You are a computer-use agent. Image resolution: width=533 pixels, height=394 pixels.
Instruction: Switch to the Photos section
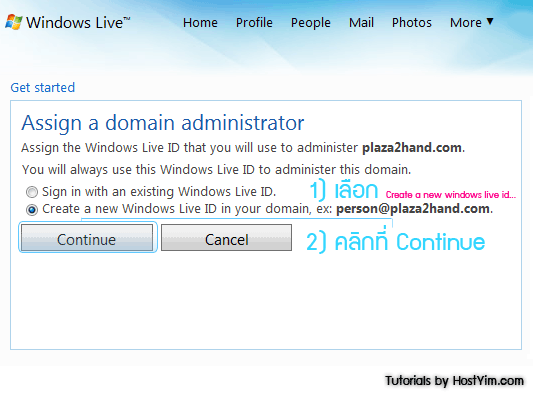click(412, 23)
